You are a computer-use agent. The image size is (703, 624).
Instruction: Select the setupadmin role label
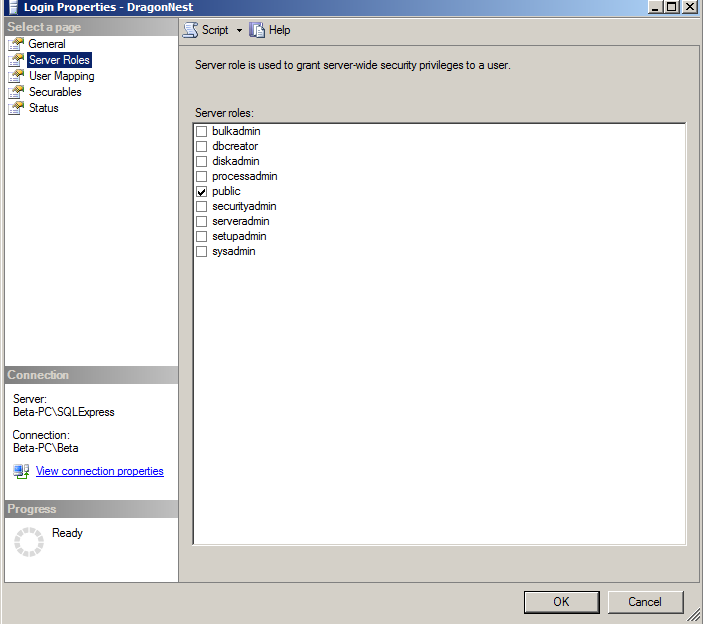click(239, 236)
